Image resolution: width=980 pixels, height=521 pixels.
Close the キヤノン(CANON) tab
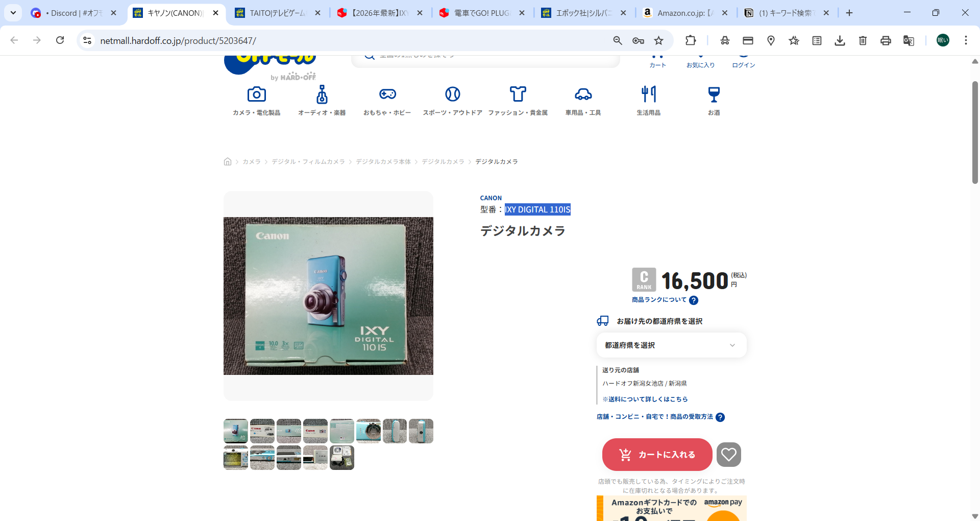click(x=215, y=13)
